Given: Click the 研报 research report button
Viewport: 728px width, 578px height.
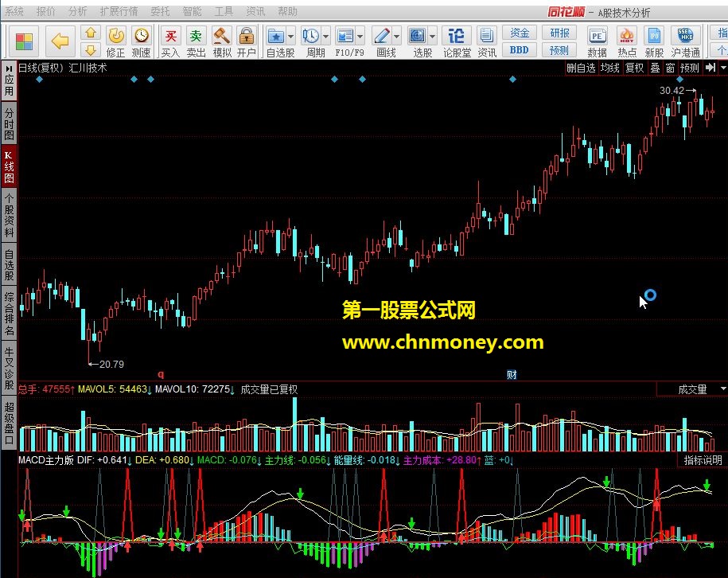Looking at the screenshot, I should tap(559, 33).
